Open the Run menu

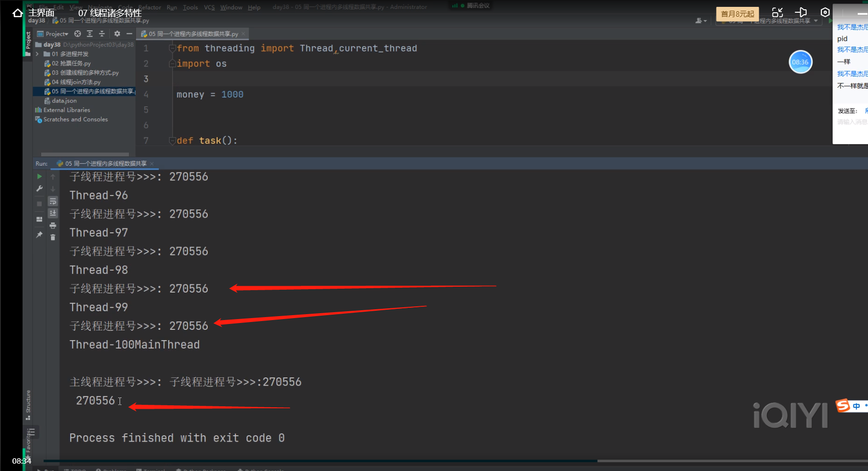click(172, 7)
